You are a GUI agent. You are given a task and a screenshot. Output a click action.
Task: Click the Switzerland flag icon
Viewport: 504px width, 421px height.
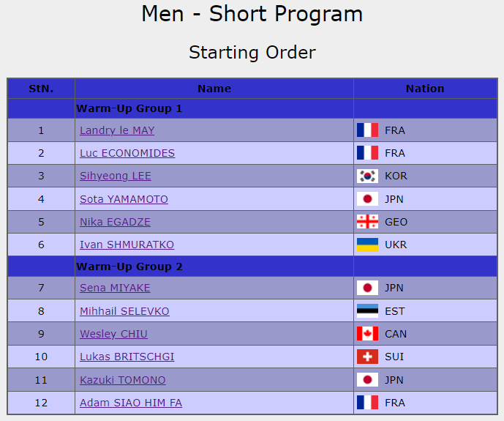pos(367,357)
